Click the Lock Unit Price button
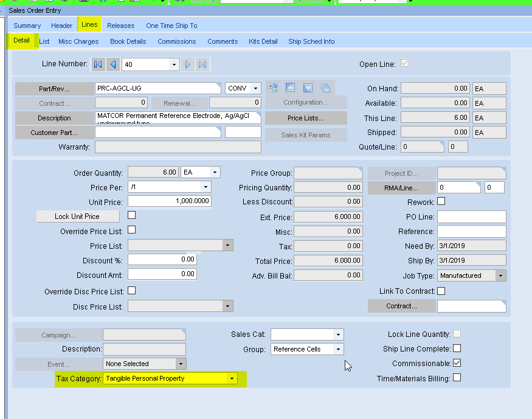This screenshot has height=419, width=532. point(78,216)
